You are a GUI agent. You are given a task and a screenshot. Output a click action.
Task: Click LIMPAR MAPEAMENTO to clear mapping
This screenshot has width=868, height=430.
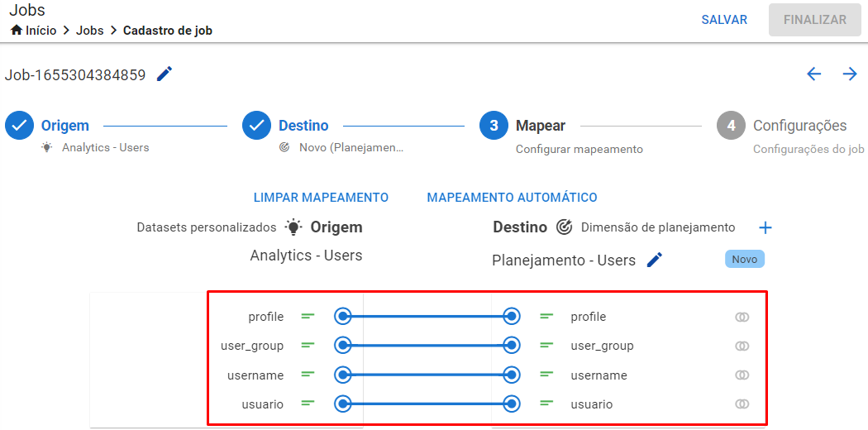tap(321, 198)
